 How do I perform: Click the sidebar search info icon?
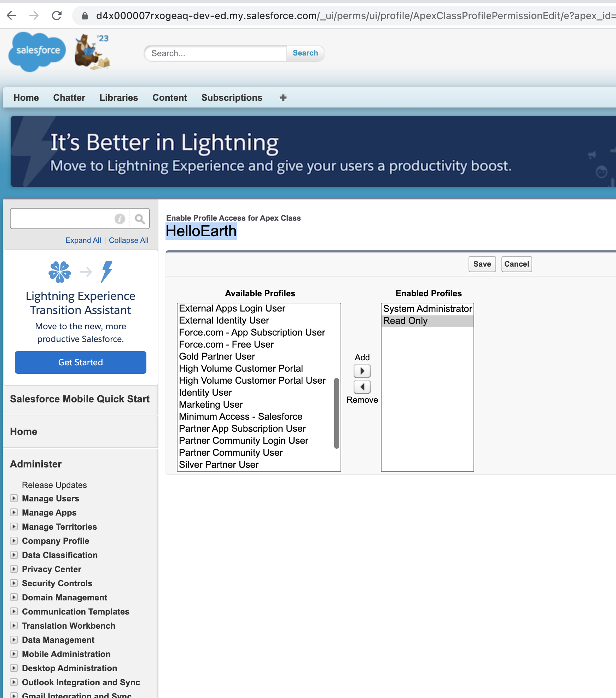120,219
